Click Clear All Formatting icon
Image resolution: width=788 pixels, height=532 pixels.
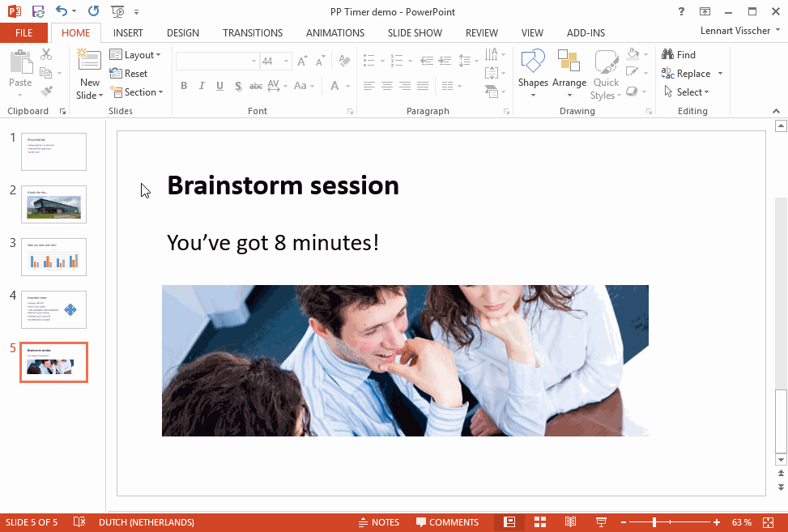[x=345, y=62]
